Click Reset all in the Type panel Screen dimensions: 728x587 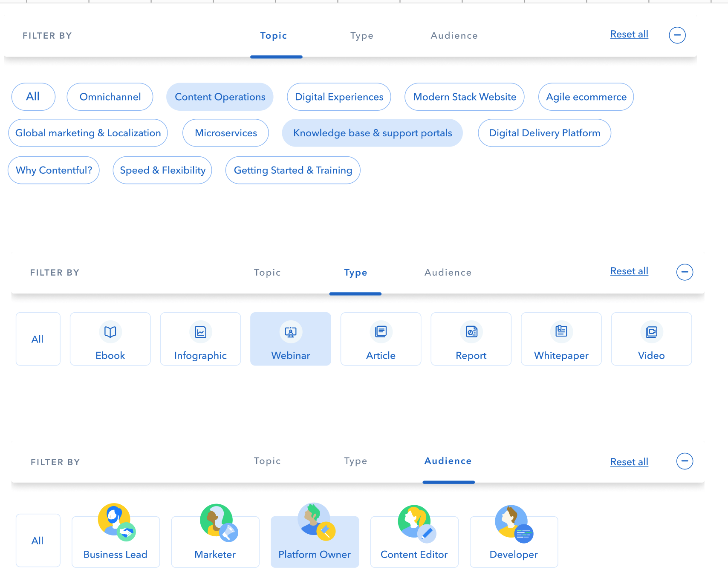click(629, 271)
